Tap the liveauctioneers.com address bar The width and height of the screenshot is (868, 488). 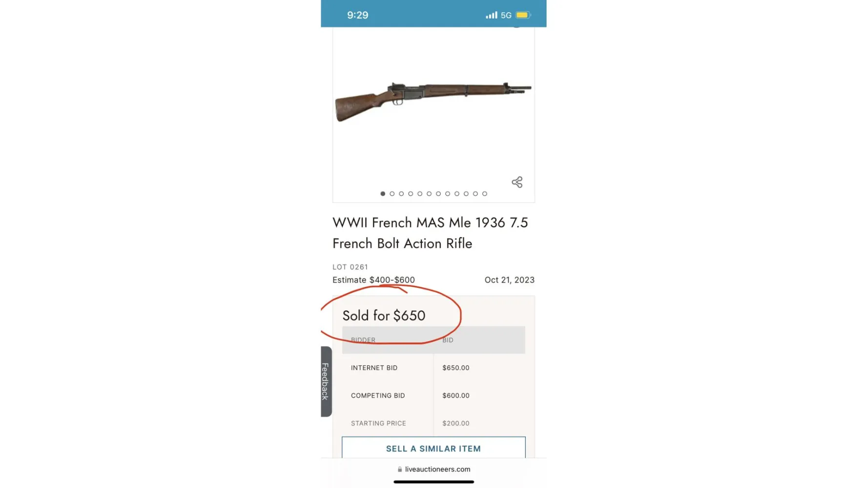437,469
